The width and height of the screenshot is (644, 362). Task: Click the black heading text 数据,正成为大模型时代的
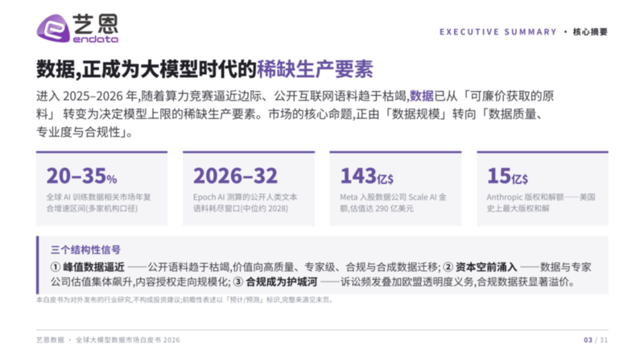(x=147, y=69)
